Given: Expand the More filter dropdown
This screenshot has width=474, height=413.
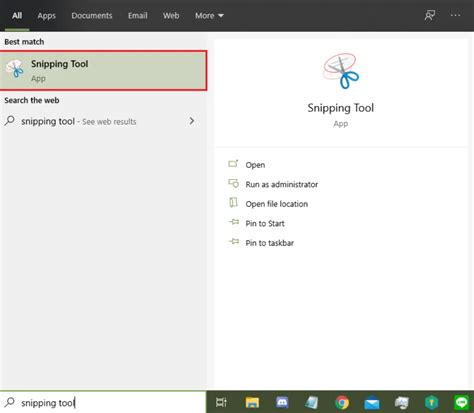Looking at the screenshot, I should [x=209, y=16].
